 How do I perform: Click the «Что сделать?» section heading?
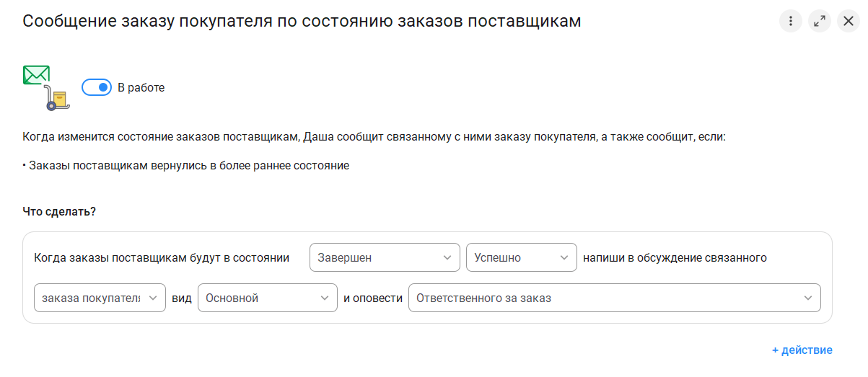click(59, 212)
